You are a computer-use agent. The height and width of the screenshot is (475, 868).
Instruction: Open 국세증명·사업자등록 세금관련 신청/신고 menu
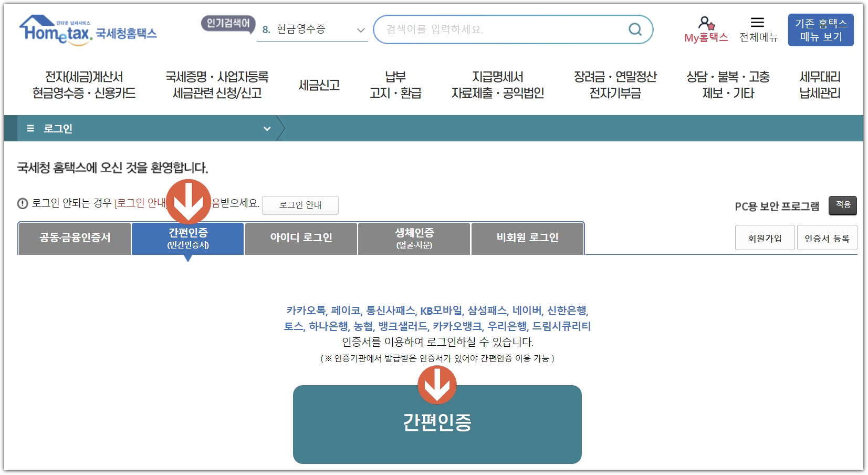point(217,85)
